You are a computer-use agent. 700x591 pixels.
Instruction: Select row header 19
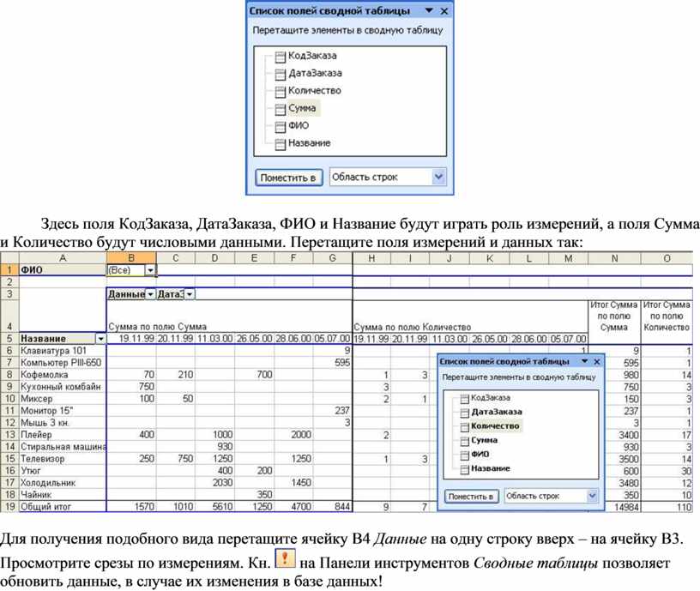point(9,507)
